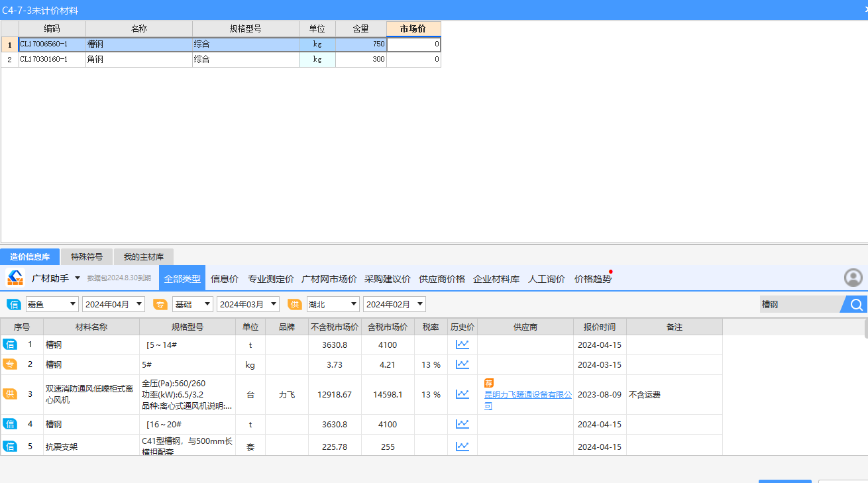Click the orange 专 badge in filter bar

(x=160, y=304)
